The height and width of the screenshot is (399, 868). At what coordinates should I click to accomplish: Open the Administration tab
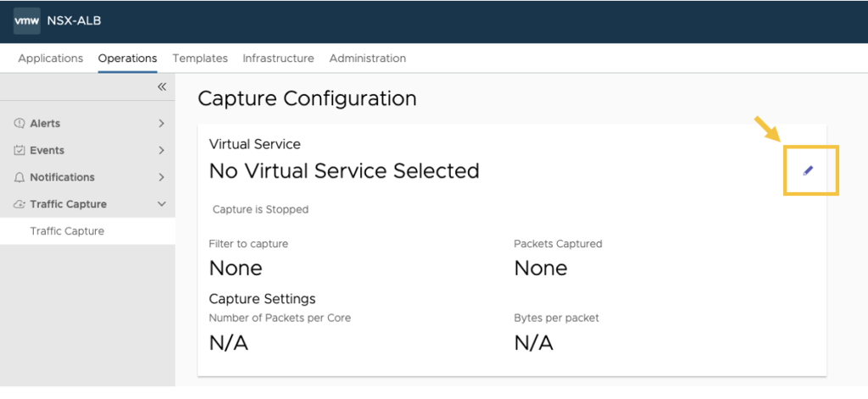367,58
